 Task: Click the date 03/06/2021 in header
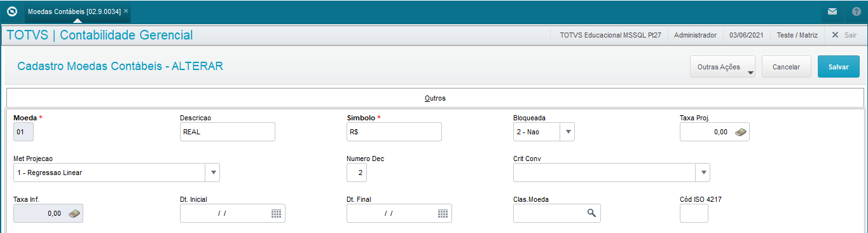point(747,35)
